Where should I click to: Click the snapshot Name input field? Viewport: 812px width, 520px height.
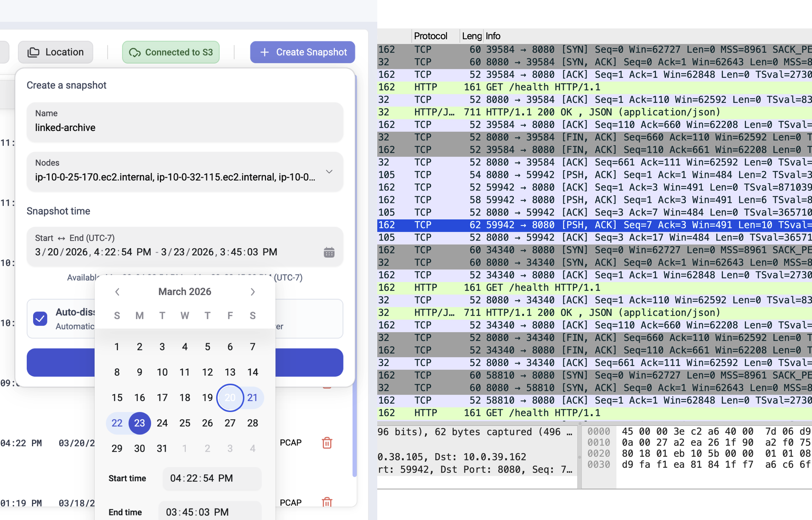coord(185,127)
